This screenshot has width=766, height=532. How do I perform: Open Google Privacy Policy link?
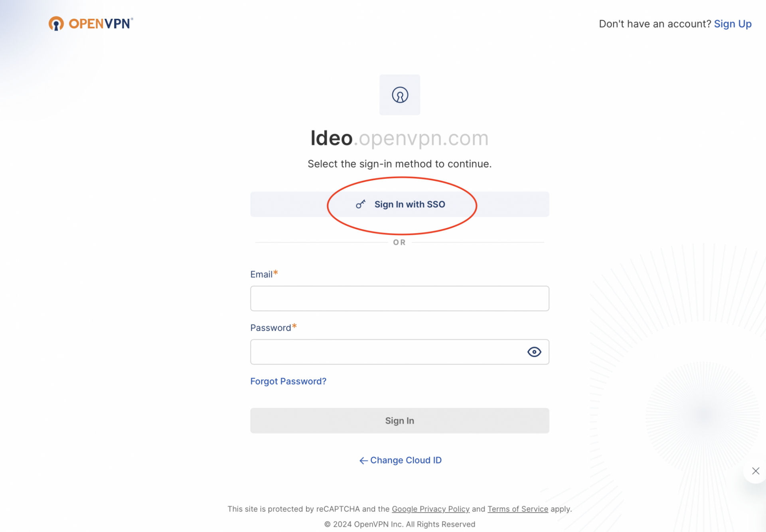[430, 509]
